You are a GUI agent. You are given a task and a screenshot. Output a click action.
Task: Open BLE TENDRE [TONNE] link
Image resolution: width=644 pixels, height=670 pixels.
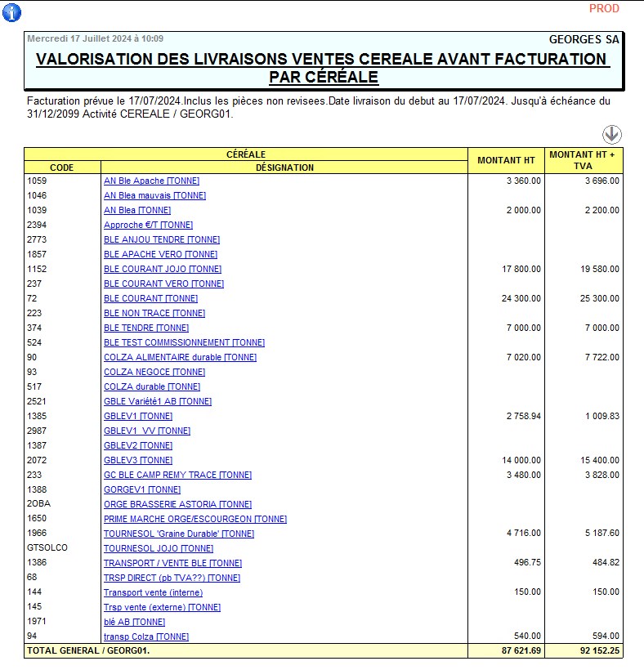145,328
